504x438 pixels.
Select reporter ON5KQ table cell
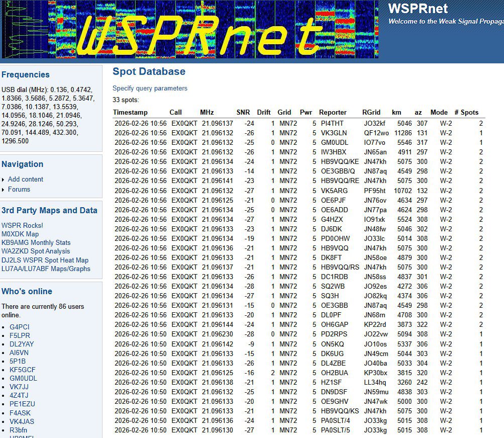(332, 344)
